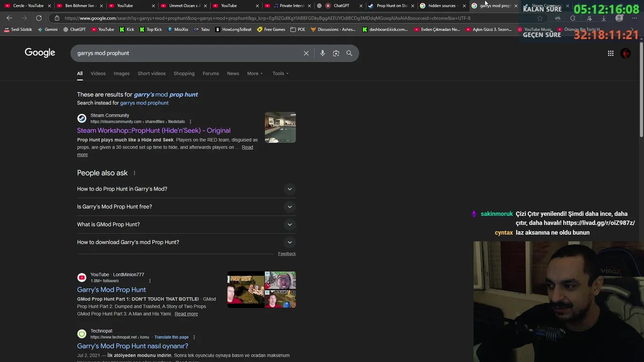Open three-dot menu for Technopat result

click(194, 337)
